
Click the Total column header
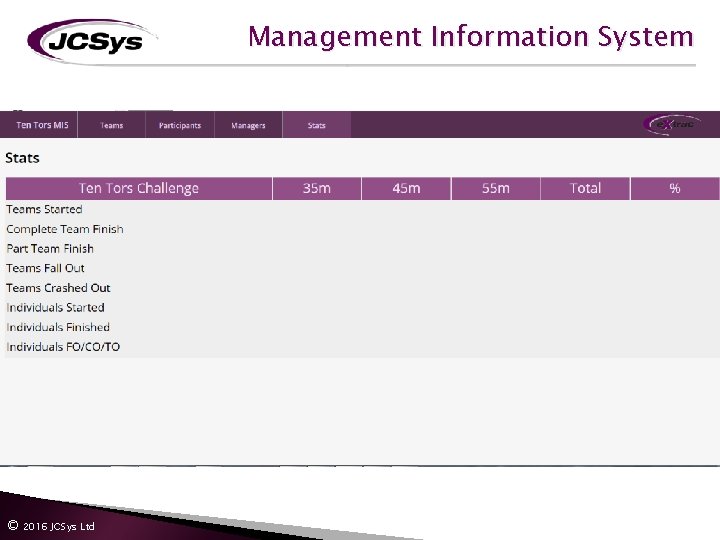tap(585, 188)
